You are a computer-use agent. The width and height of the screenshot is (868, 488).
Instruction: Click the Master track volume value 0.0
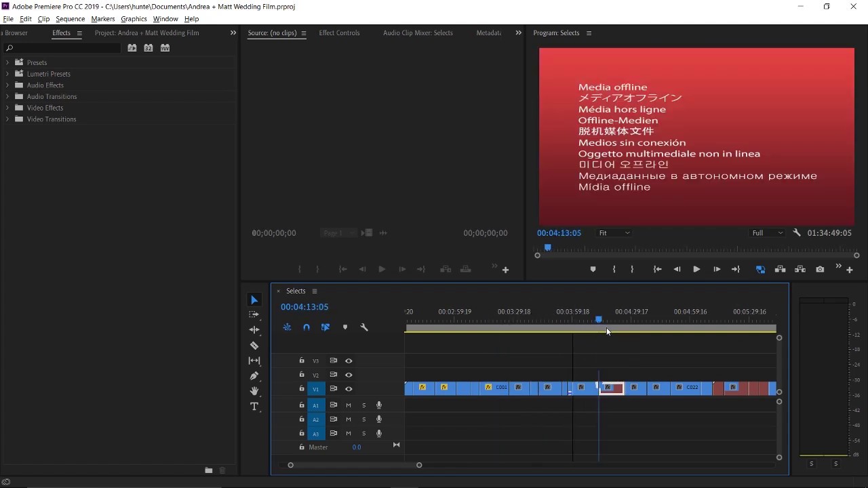click(357, 447)
